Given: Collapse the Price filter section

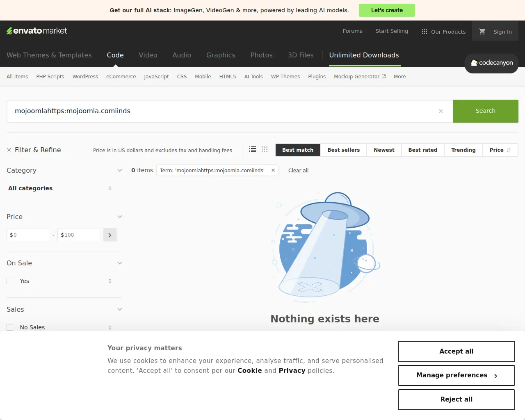Looking at the screenshot, I should coord(120,217).
